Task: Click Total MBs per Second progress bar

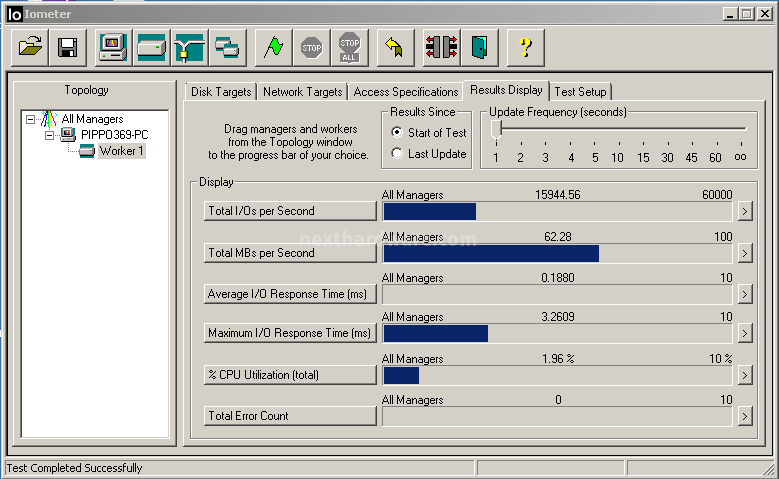Action: click(557, 253)
